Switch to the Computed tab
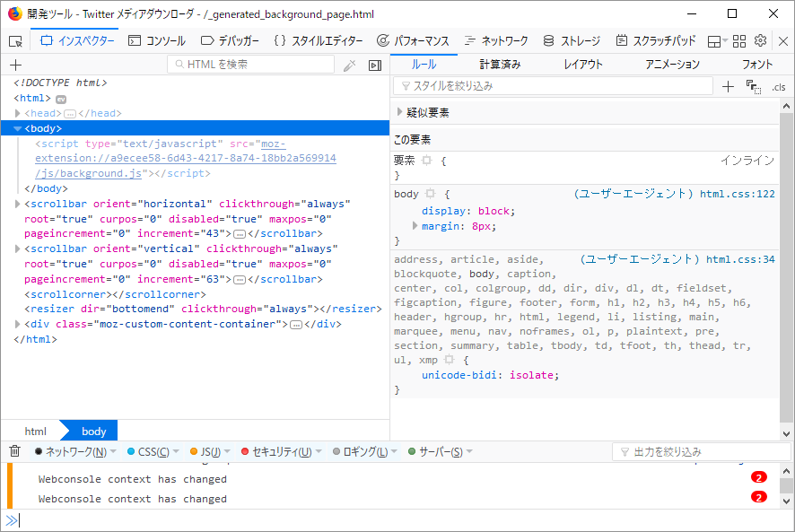 500,65
